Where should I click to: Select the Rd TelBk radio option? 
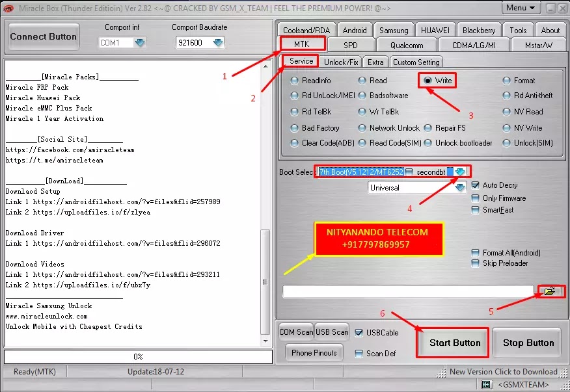[295, 112]
